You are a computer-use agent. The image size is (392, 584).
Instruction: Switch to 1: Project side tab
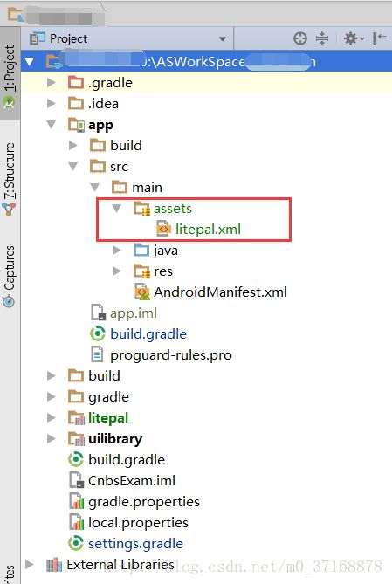click(10, 74)
